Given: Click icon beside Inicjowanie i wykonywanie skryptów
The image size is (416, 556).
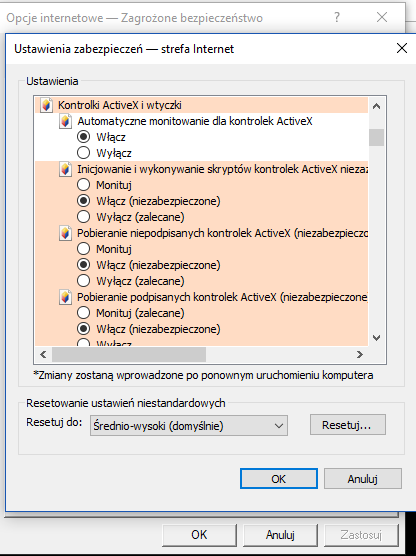Looking at the screenshot, I should pyautogui.click(x=65, y=169).
